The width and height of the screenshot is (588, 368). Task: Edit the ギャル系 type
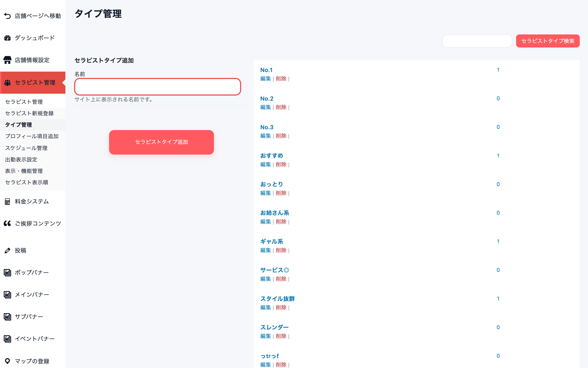265,251
